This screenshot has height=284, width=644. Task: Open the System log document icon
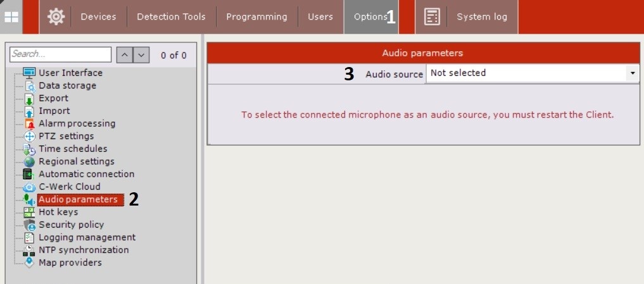click(432, 17)
